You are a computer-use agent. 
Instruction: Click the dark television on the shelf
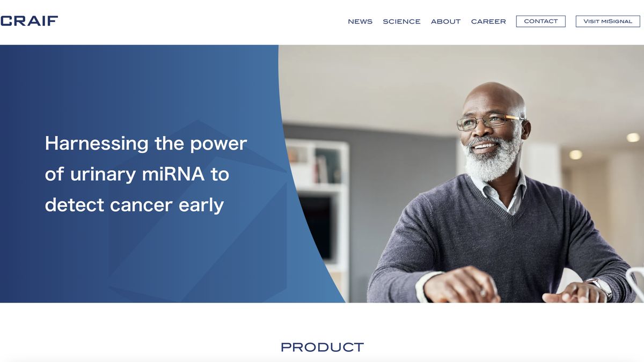(317, 228)
